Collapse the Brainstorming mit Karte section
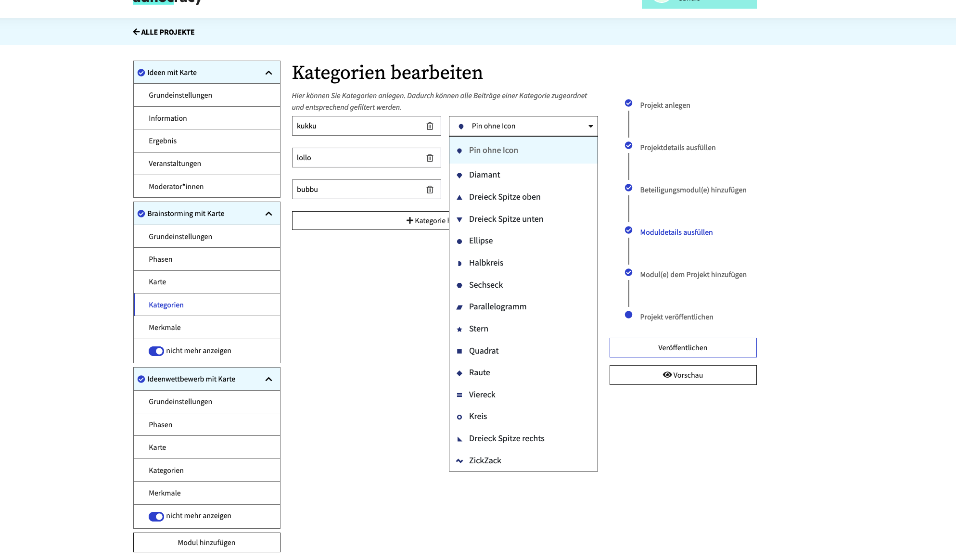Image resolution: width=956 pixels, height=560 pixels. coord(268,213)
